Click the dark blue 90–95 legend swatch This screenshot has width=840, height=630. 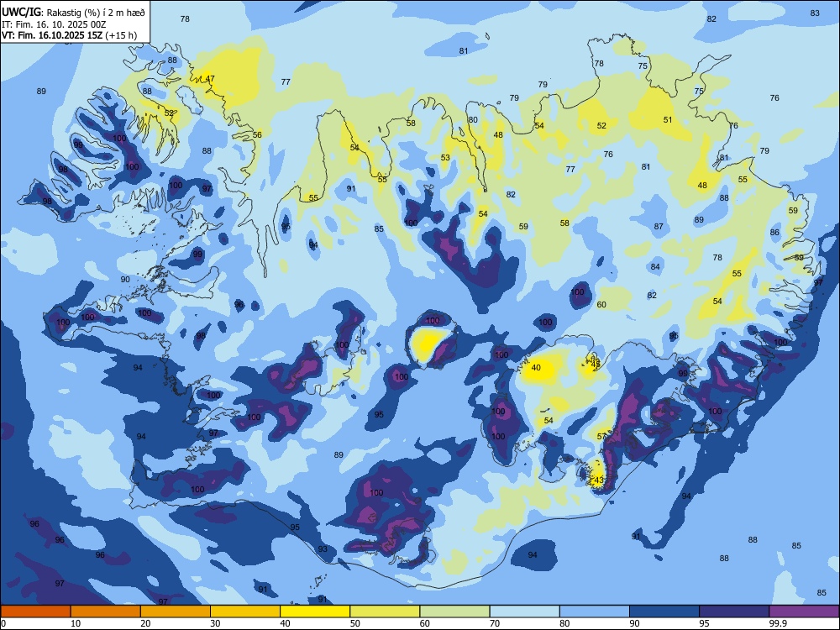pyautogui.click(x=664, y=612)
